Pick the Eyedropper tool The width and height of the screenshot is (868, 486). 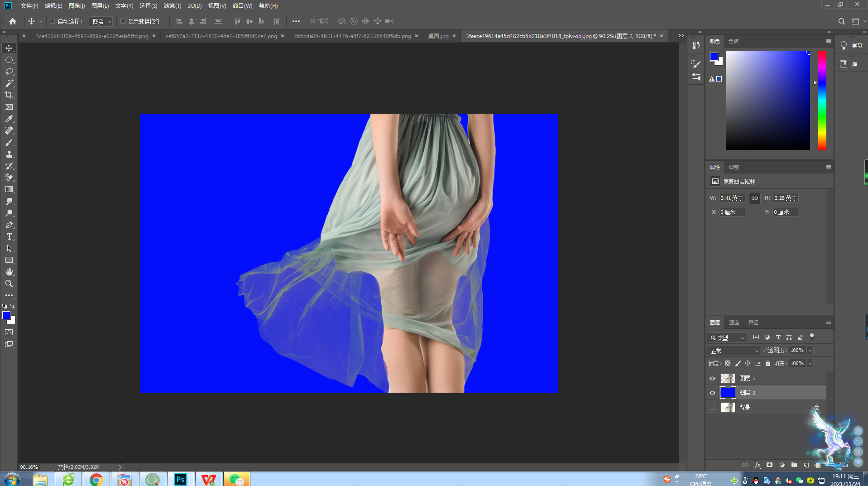(x=9, y=119)
